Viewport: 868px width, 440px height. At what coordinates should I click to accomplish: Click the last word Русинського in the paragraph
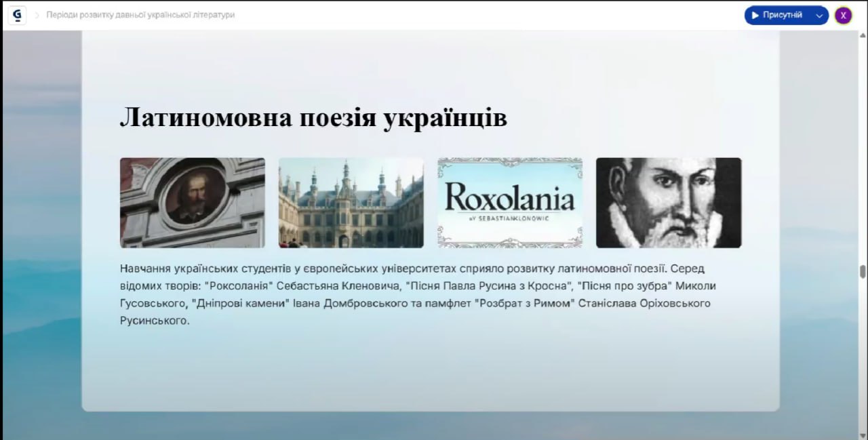tap(153, 321)
